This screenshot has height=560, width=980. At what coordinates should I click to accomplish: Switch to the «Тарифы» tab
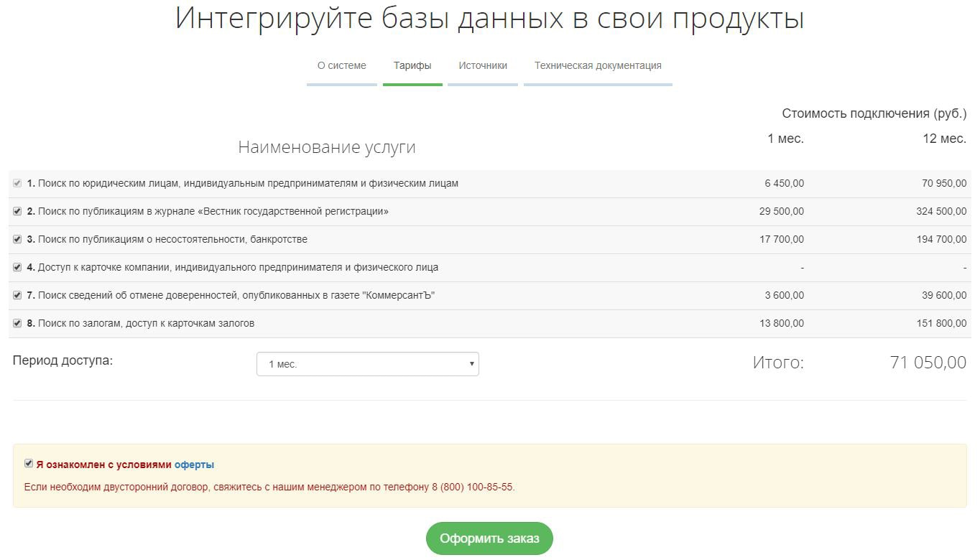point(412,65)
